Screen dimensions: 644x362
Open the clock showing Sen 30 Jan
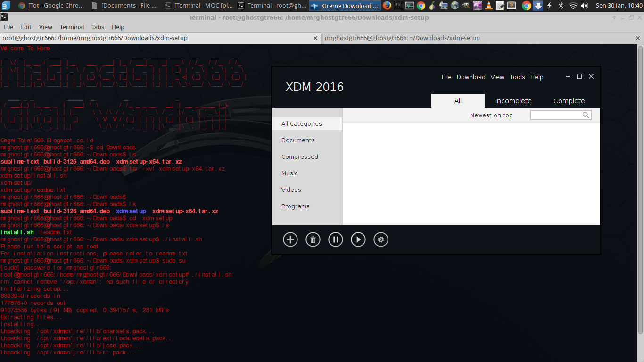point(619,6)
